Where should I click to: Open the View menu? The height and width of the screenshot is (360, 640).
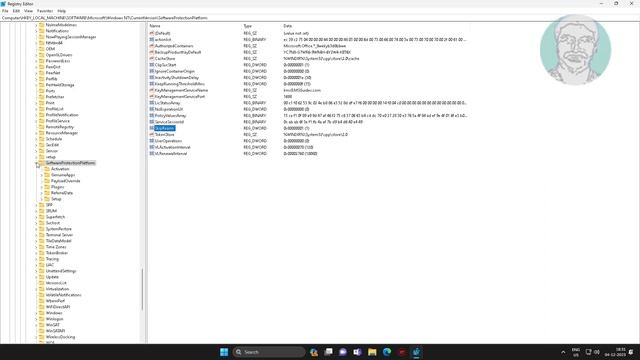click(28, 11)
